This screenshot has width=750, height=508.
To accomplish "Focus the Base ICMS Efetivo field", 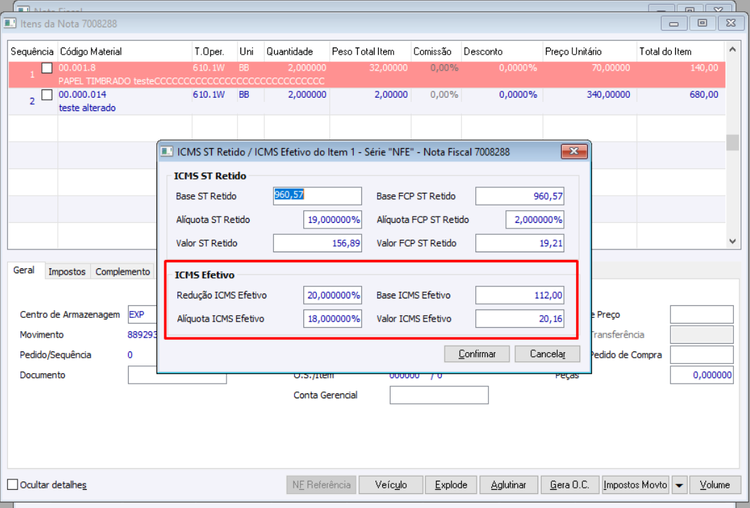I will (519, 295).
